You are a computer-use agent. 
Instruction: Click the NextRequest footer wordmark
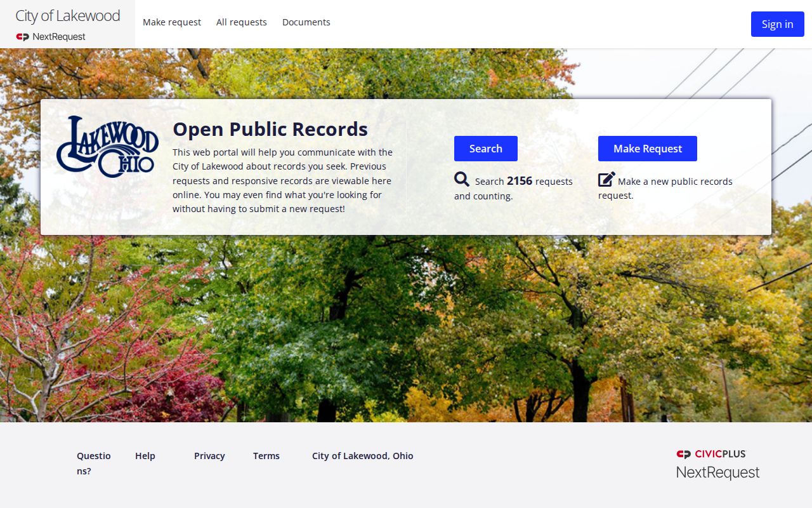point(718,472)
